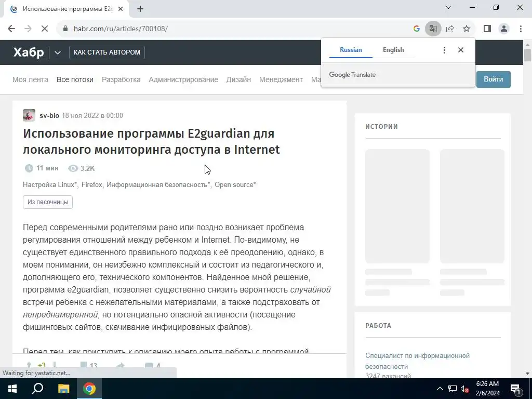Open the Разработка section
Screen dimensions: 532x399
click(121, 79)
